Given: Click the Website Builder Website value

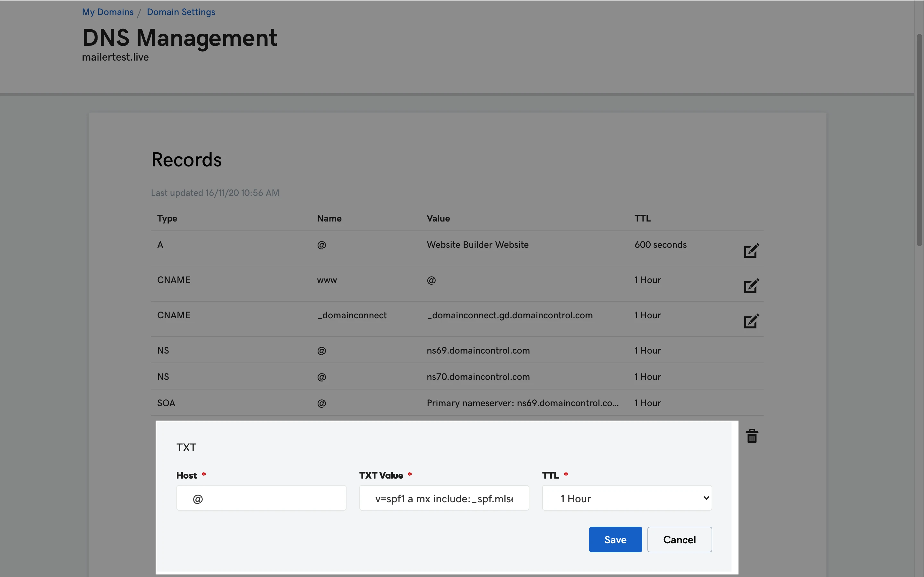Looking at the screenshot, I should pyautogui.click(x=477, y=245).
